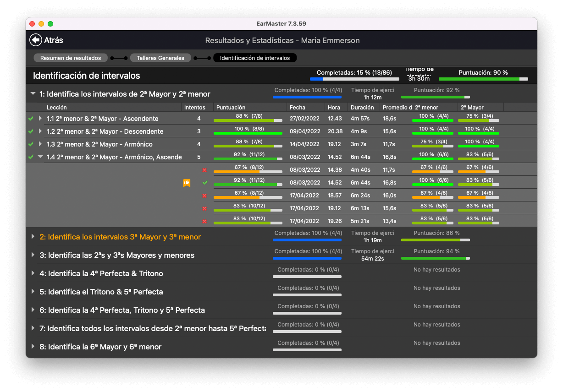Expand lesson 1.1 Ascendente attempts
Image resolution: width=563 pixels, height=392 pixels.
coord(40,119)
